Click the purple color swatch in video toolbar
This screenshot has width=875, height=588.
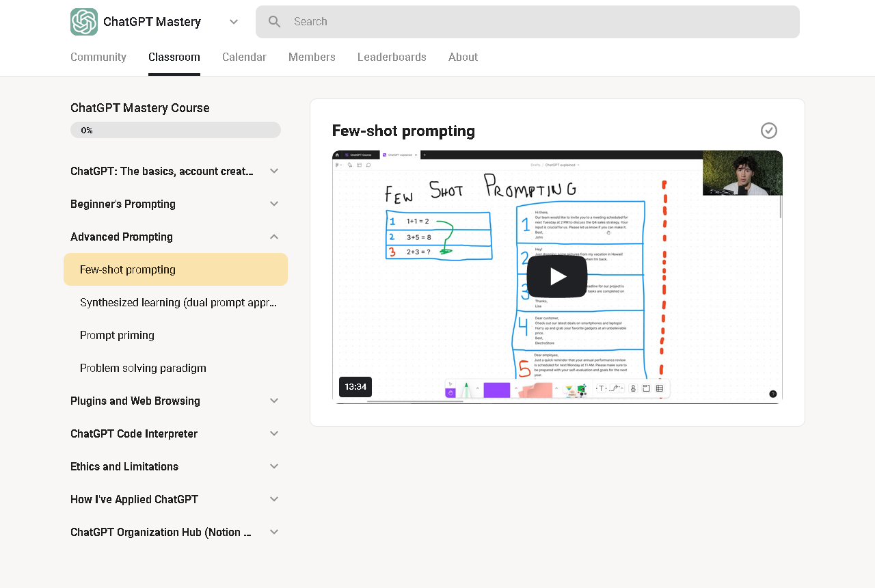tap(497, 390)
